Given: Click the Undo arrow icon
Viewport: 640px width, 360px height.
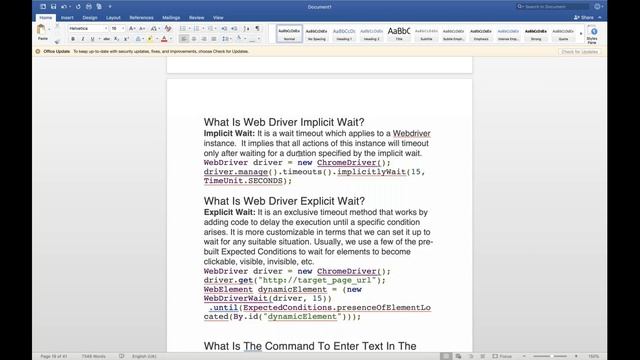Looking at the screenshot, I should (64, 7).
